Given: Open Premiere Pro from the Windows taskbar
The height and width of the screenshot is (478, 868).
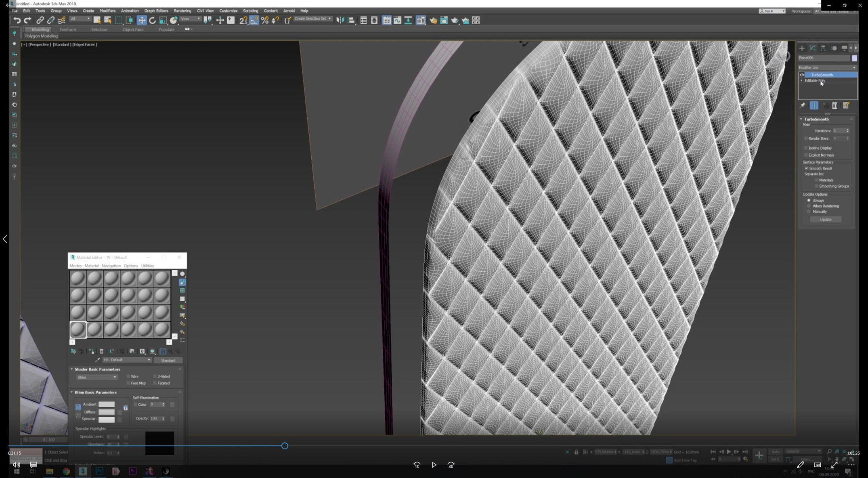Looking at the screenshot, I should click(132, 471).
